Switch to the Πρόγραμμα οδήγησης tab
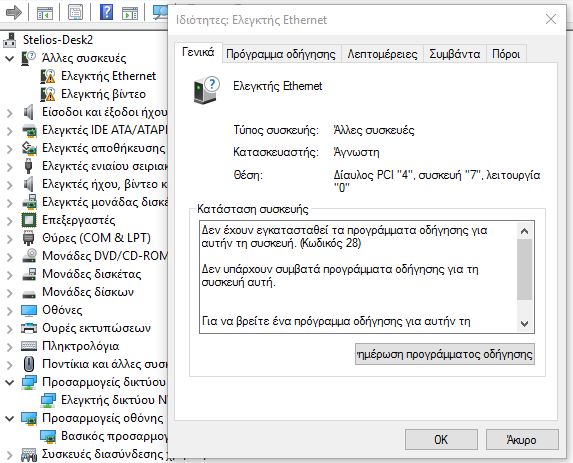 (281, 54)
